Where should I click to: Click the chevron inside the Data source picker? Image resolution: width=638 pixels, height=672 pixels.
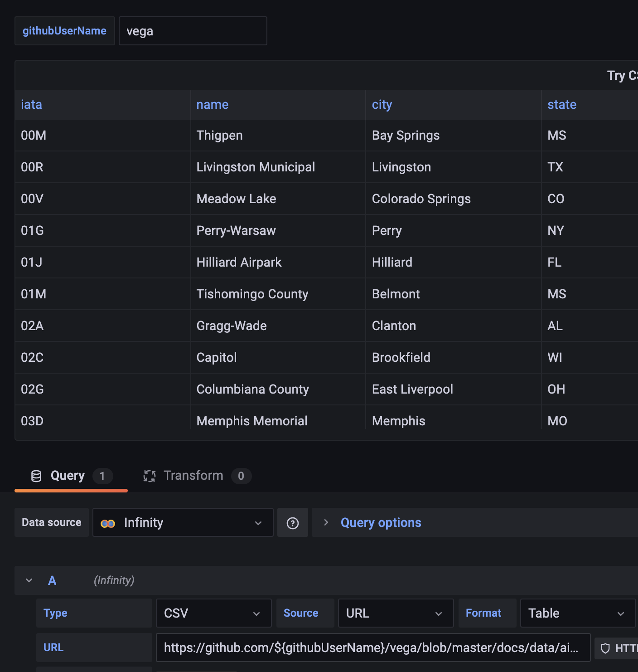[x=258, y=522]
